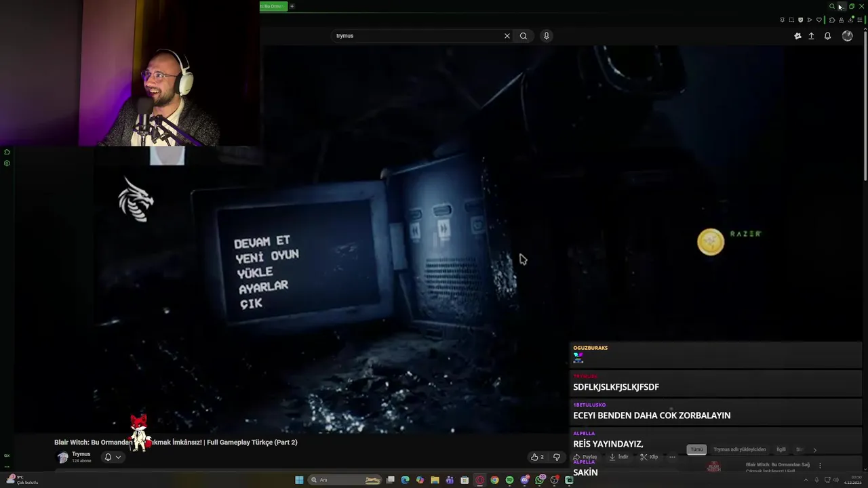Take a snapshot with the Opera capture icon

coord(791,20)
